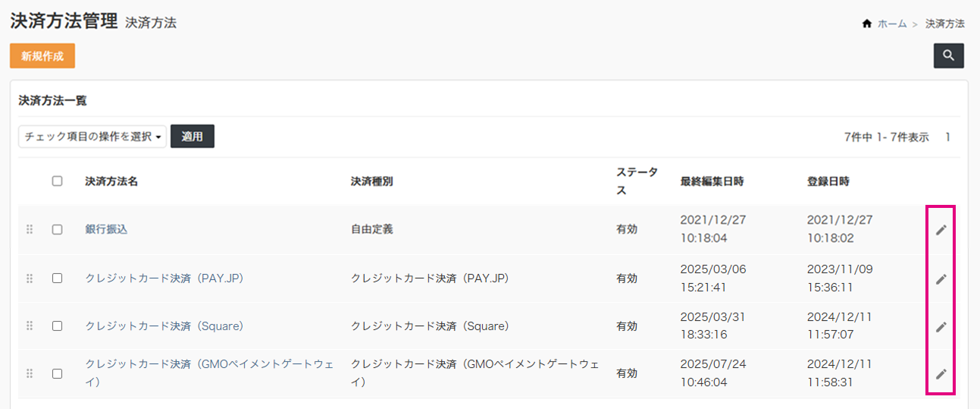This screenshot has height=409, width=980.
Task: Open the search magnifier button
Action: pyautogui.click(x=948, y=55)
